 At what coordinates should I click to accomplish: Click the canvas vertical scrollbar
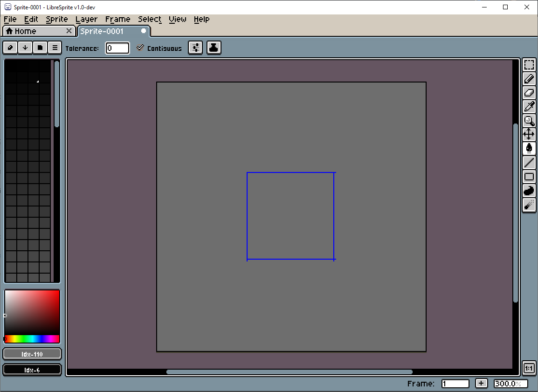515,213
